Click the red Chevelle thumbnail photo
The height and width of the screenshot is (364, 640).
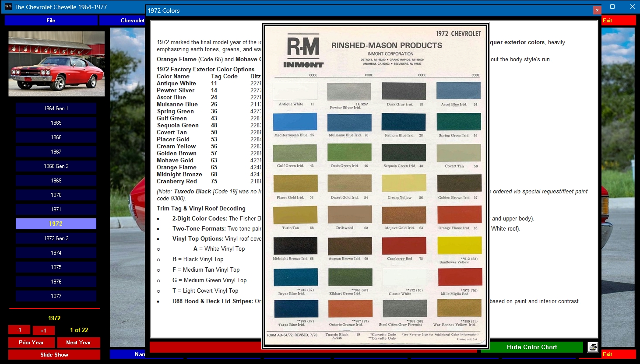(x=56, y=64)
